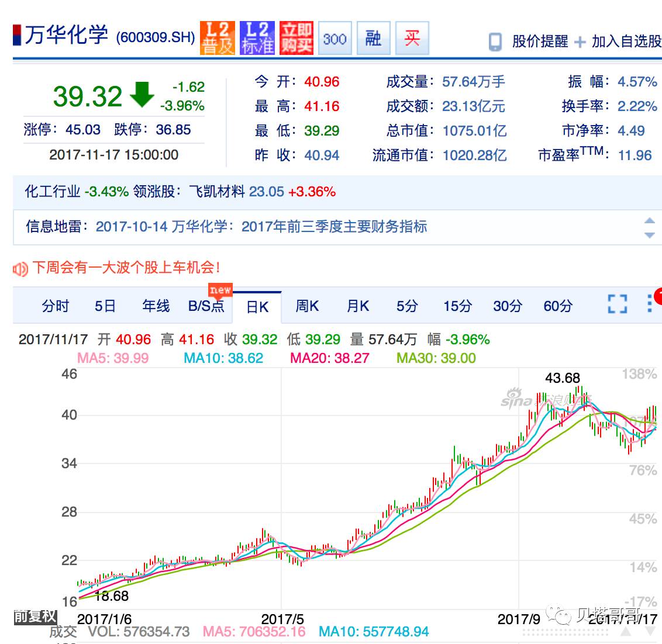The image size is (662, 644).
Task: Switch to the 年线 chart tab
Action: [156, 306]
